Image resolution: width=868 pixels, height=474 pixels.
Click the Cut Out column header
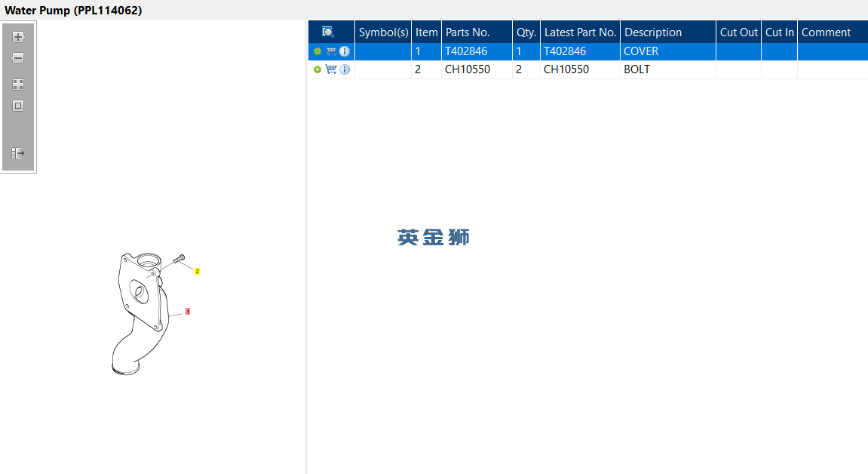[738, 32]
